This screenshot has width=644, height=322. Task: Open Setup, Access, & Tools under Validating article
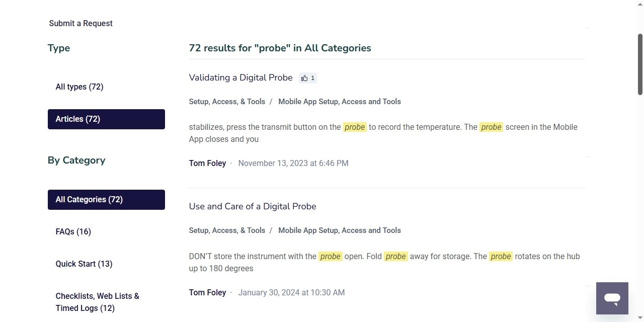point(227,102)
